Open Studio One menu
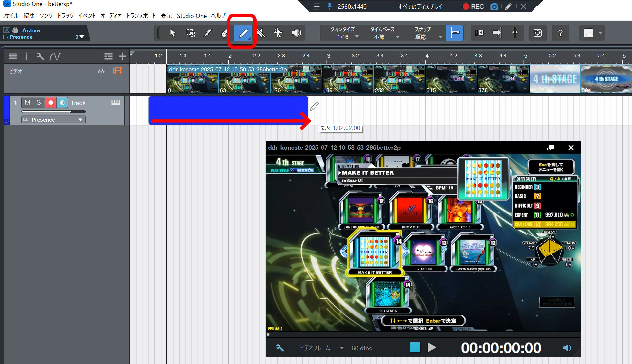 [192, 16]
